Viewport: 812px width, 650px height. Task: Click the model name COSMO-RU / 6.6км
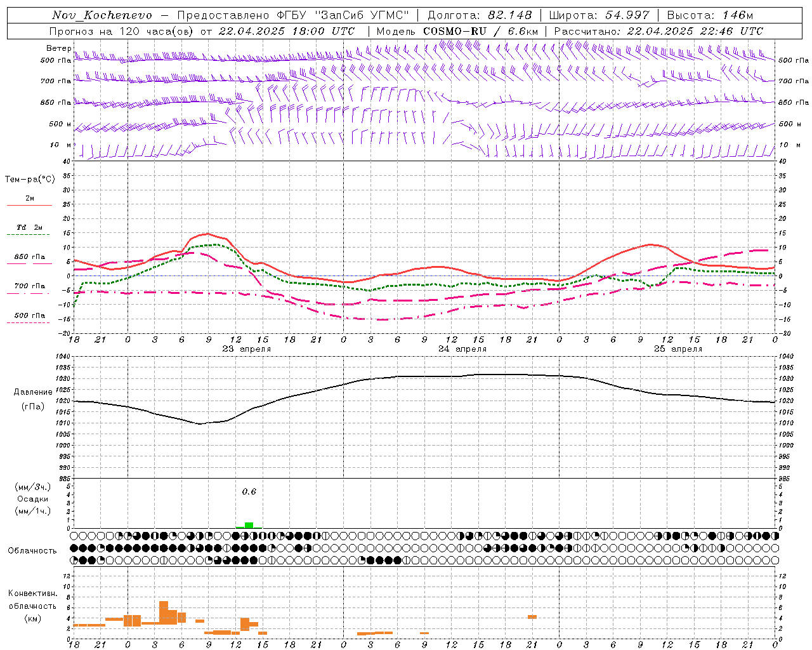[481, 31]
